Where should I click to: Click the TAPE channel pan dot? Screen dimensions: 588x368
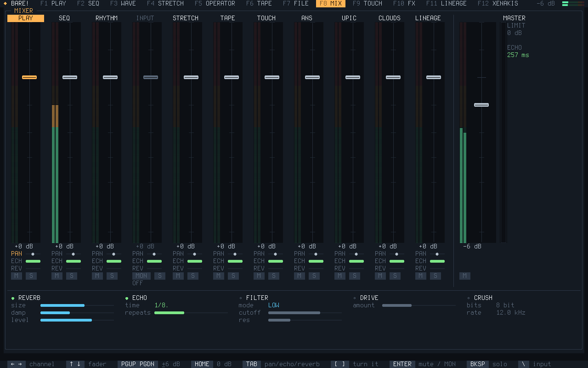tap(235, 254)
